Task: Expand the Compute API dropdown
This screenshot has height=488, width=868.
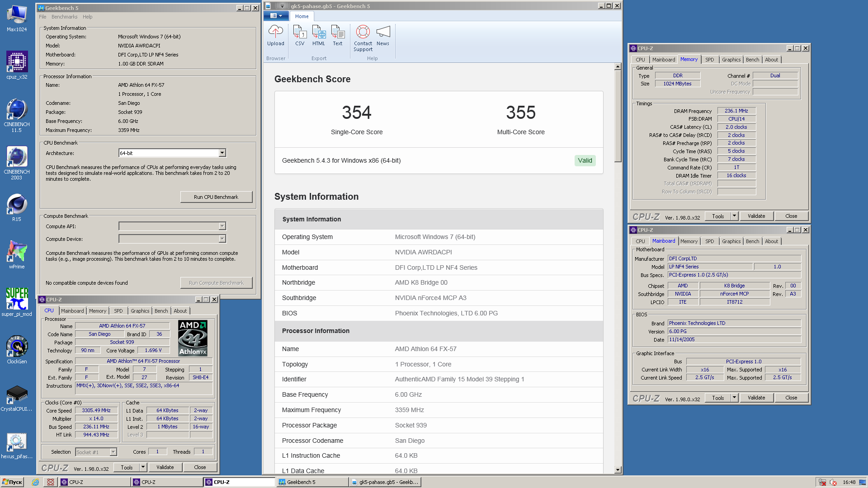Action: coord(222,226)
